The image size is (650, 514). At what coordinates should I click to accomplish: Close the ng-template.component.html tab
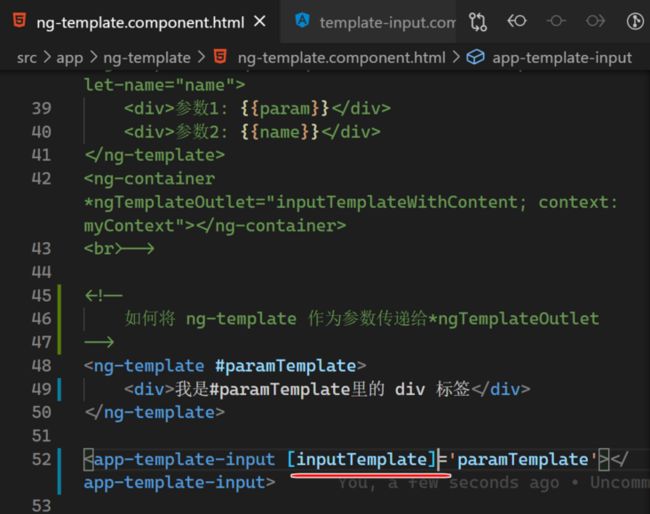coord(260,21)
